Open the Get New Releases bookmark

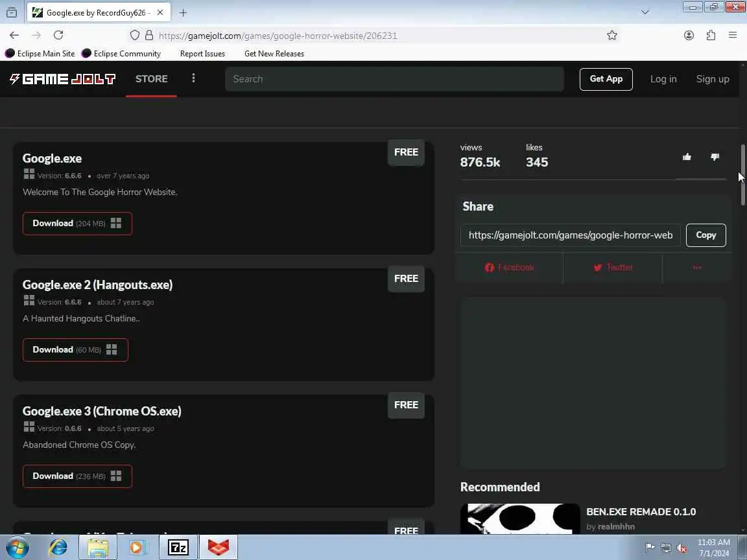tap(274, 53)
